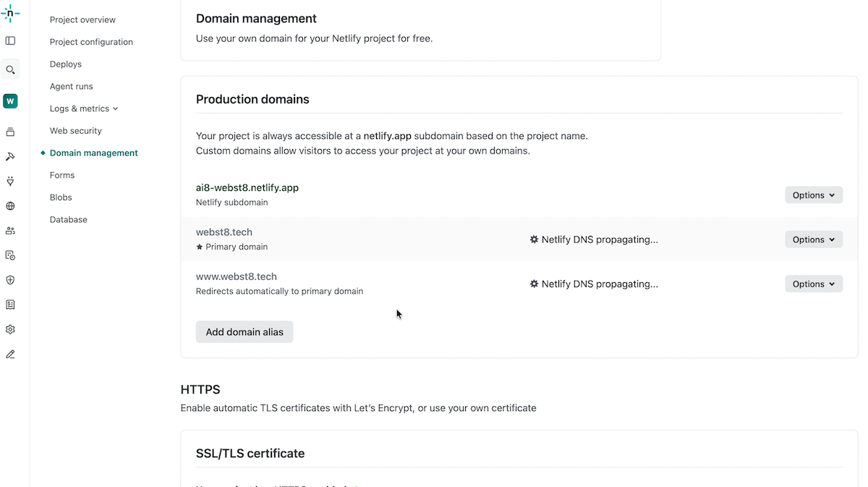Open search with the magnifier icon
Screen dimensions: 868x487
[10, 70]
